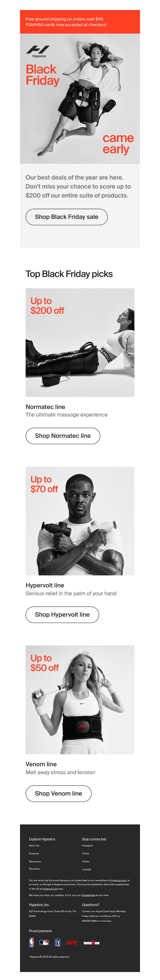The height and width of the screenshot is (980, 160).
Task: Open the Shop Hypervolt line button
Action: click(62, 614)
